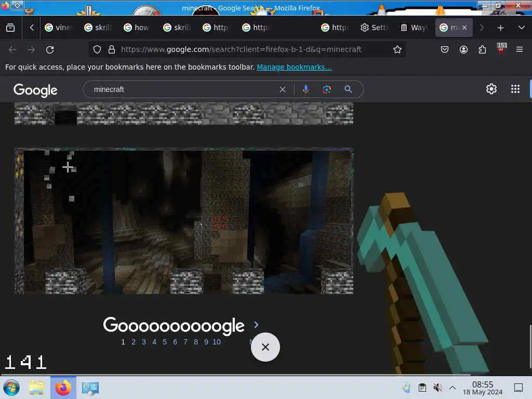Open the Firefox account icon
The width and height of the screenshot is (532, 399).
coord(463,49)
